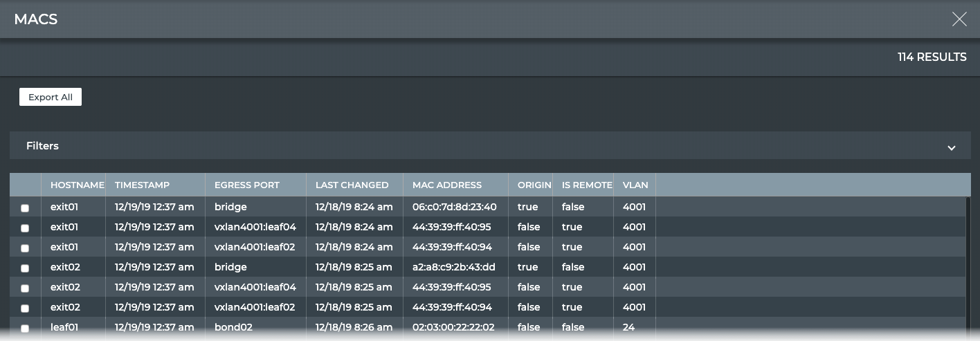This screenshot has height=341, width=980.
Task: Expand the Filters section chevron
Action: (x=951, y=147)
